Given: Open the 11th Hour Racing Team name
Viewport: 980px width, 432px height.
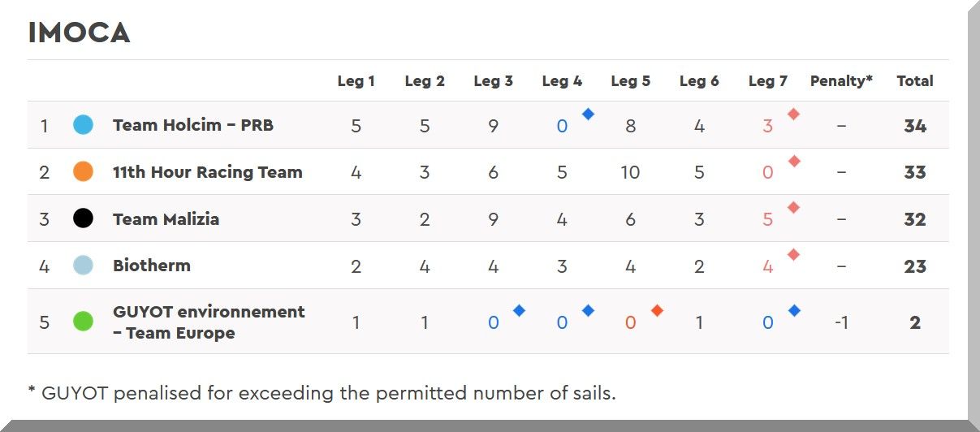Looking at the screenshot, I should click(x=207, y=172).
